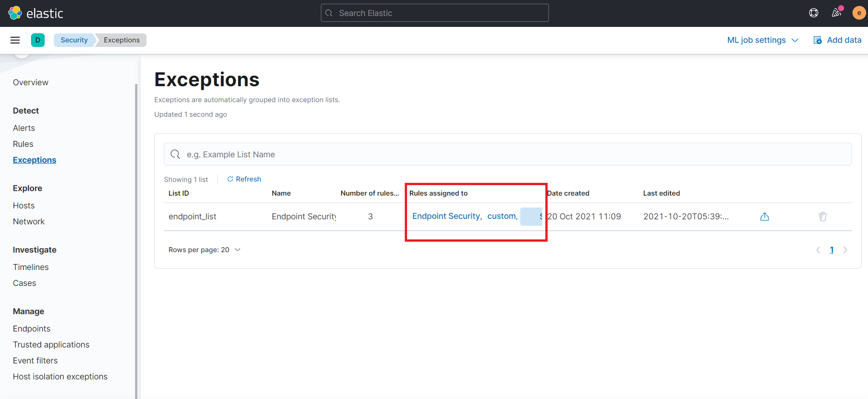This screenshot has height=399, width=868.
Task: Open Exceptions in sidebar
Action: (35, 160)
